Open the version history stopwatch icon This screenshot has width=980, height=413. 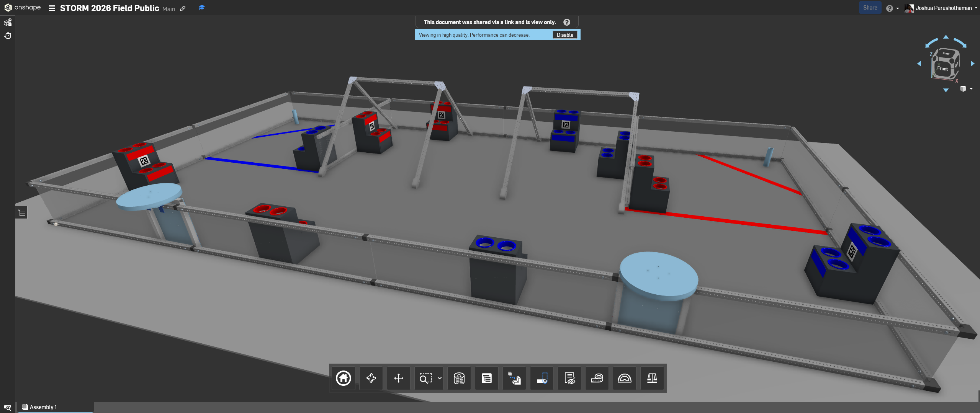(x=8, y=36)
